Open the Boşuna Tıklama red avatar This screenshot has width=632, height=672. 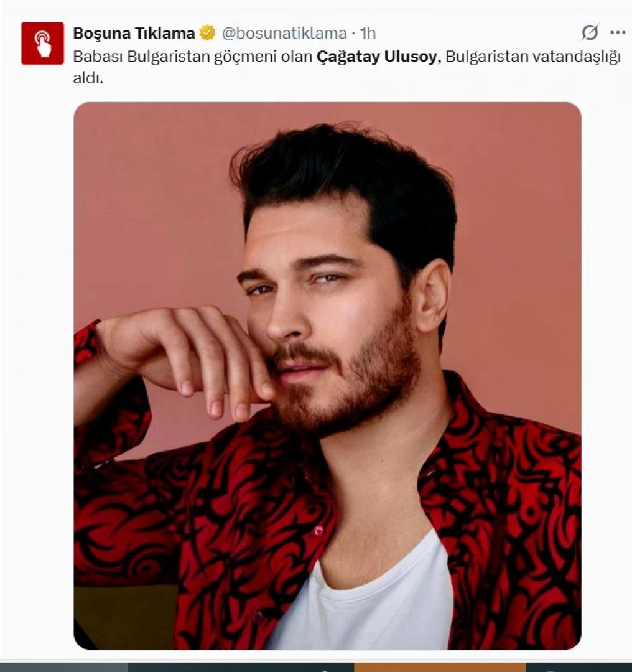(42, 44)
